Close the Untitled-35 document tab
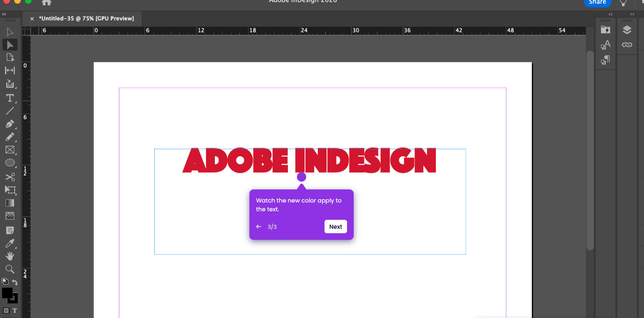 tap(32, 19)
